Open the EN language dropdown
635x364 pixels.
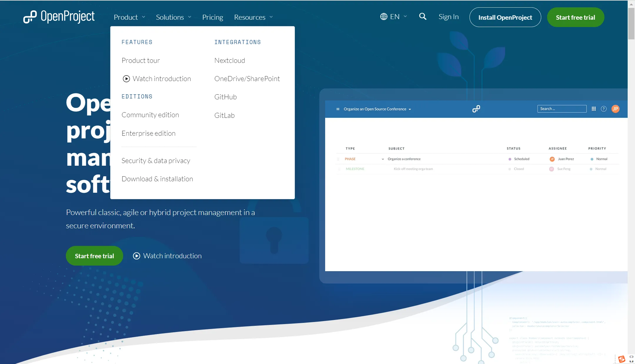click(x=394, y=17)
